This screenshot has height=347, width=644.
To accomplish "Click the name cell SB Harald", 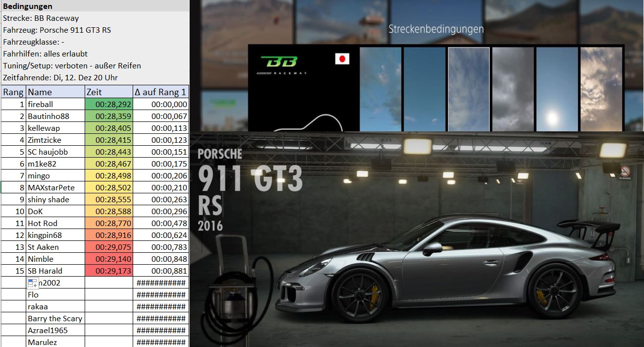I will pyautogui.click(x=55, y=271).
